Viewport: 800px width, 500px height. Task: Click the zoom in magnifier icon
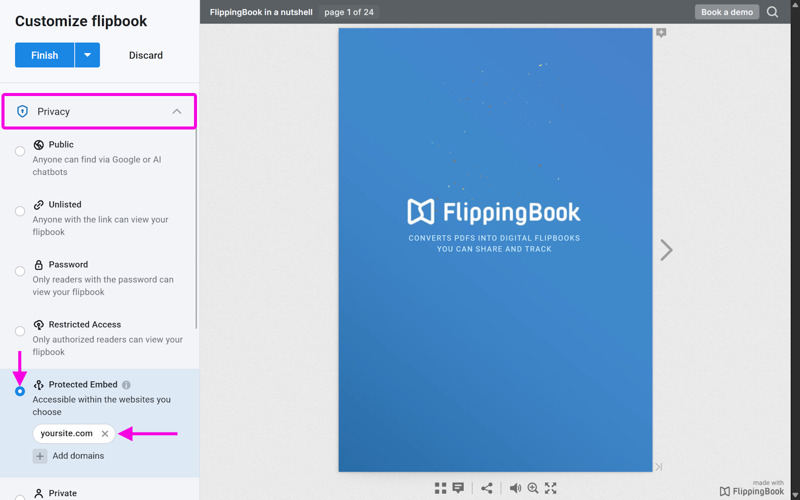pos(533,488)
